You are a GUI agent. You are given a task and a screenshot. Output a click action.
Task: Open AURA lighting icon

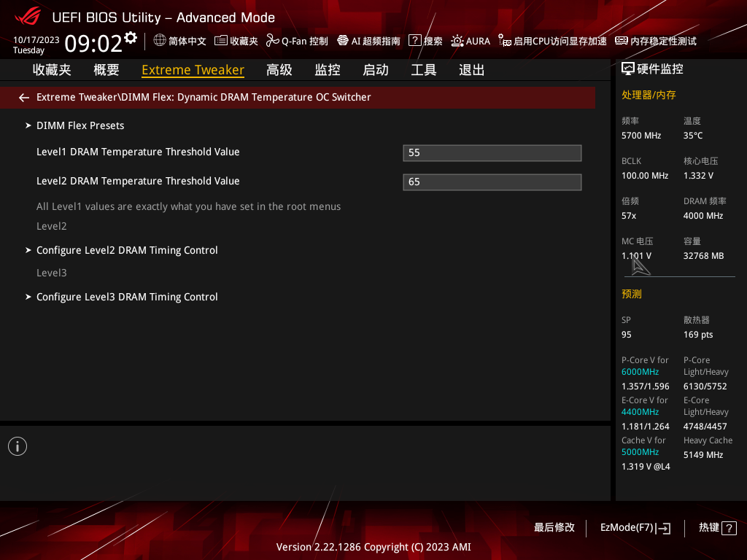457,41
